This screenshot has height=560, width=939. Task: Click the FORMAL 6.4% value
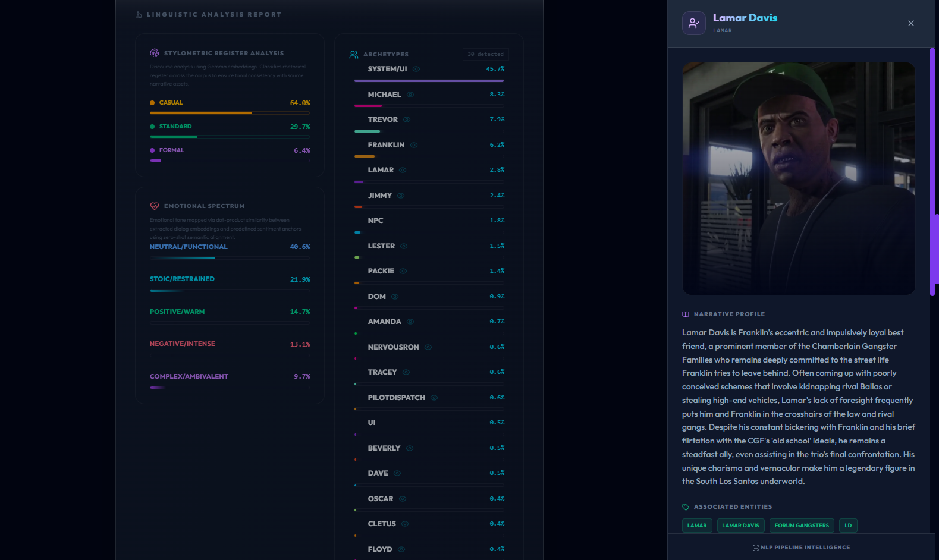[x=302, y=150]
